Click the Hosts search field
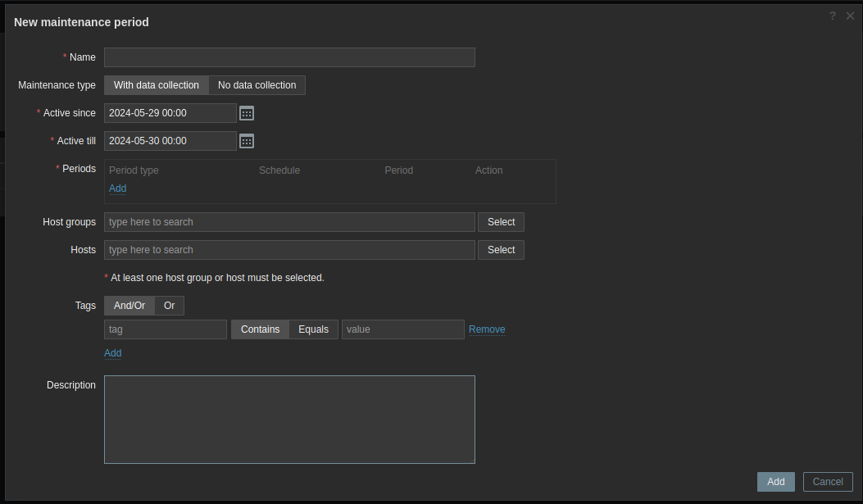 pos(289,250)
